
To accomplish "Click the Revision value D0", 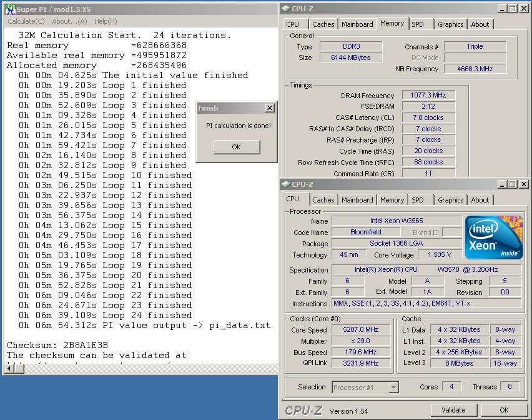I will (x=505, y=292).
